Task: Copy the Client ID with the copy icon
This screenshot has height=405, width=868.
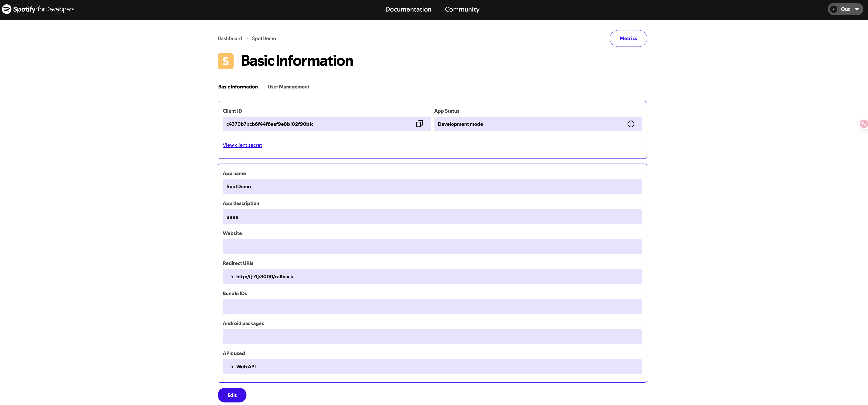Action: point(419,124)
